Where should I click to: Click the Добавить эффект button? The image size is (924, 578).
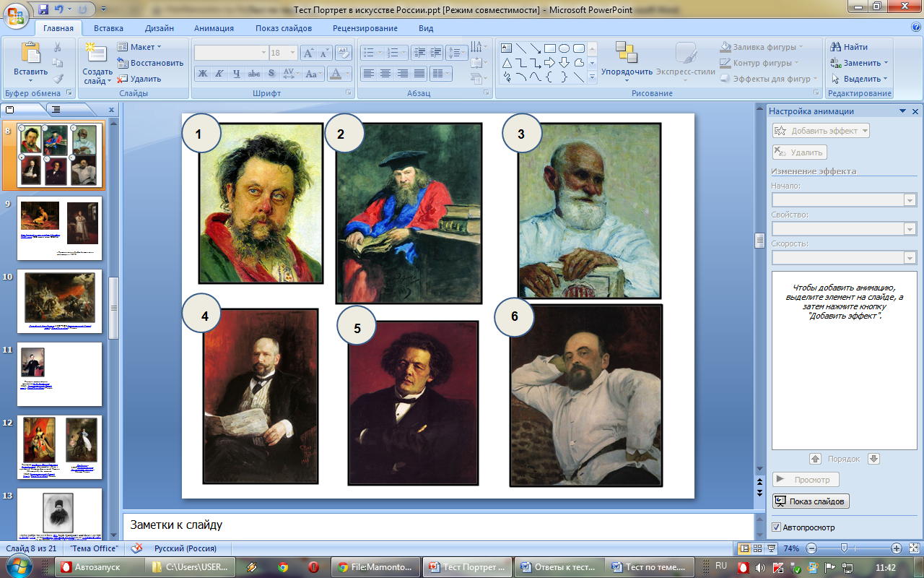[821, 131]
